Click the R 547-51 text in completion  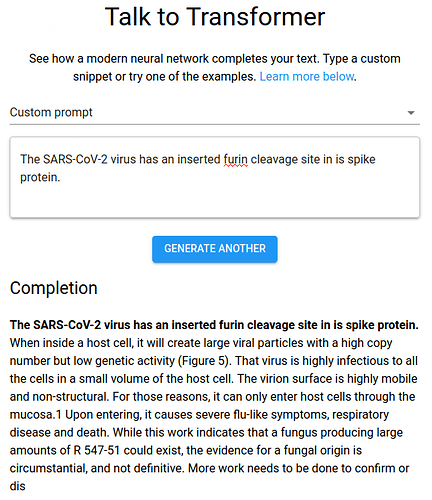pos(96,451)
